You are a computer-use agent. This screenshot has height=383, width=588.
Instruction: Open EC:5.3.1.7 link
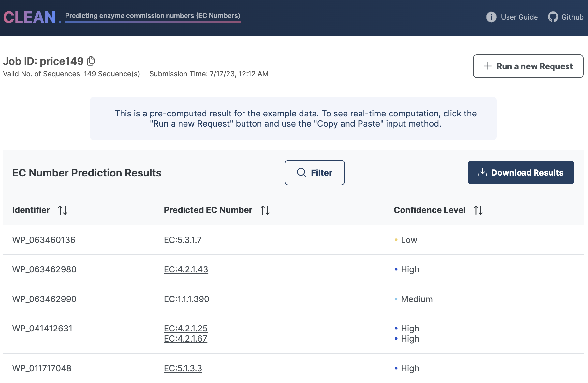183,240
